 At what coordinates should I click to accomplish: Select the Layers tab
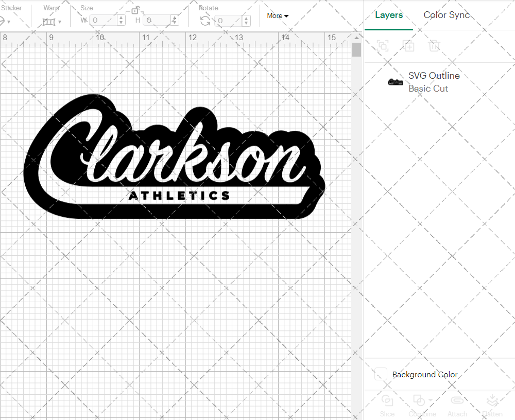coord(389,15)
